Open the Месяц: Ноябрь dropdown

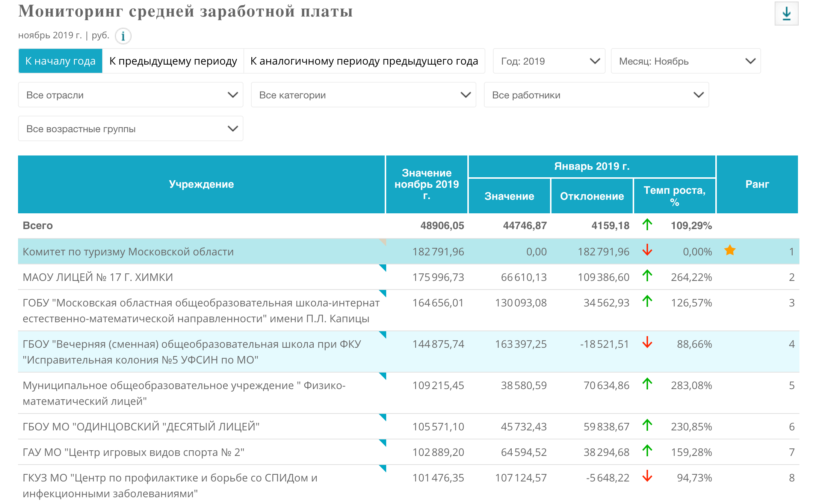point(686,61)
